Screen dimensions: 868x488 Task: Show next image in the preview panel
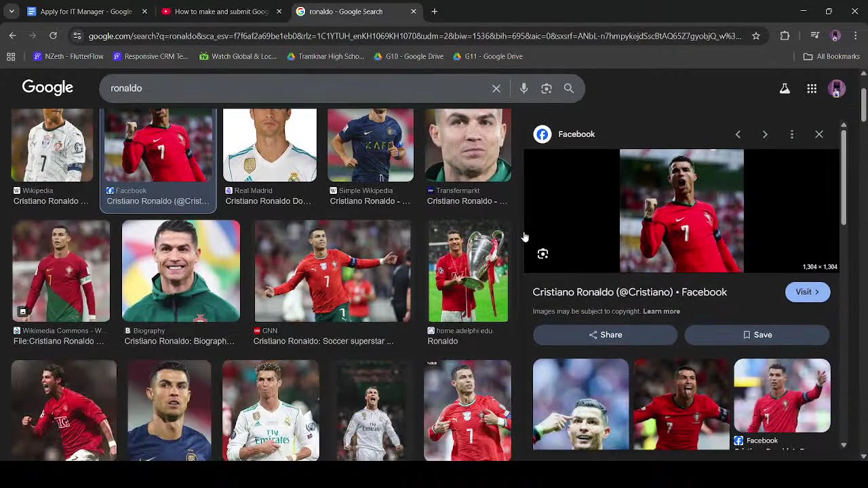765,134
